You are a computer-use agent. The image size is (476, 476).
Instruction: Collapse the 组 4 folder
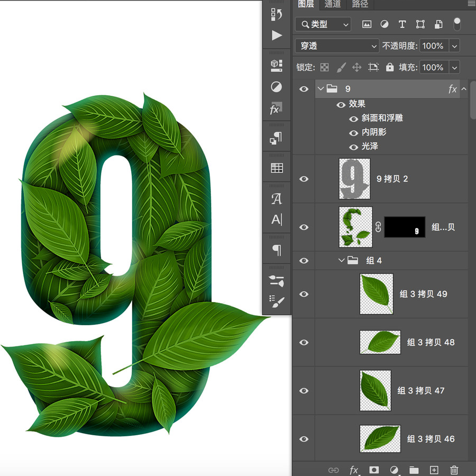point(342,260)
